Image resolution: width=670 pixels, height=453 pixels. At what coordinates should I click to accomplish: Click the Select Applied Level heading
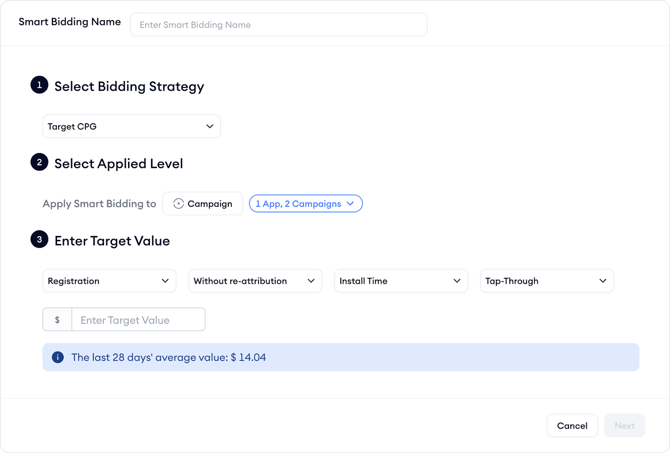point(118,164)
